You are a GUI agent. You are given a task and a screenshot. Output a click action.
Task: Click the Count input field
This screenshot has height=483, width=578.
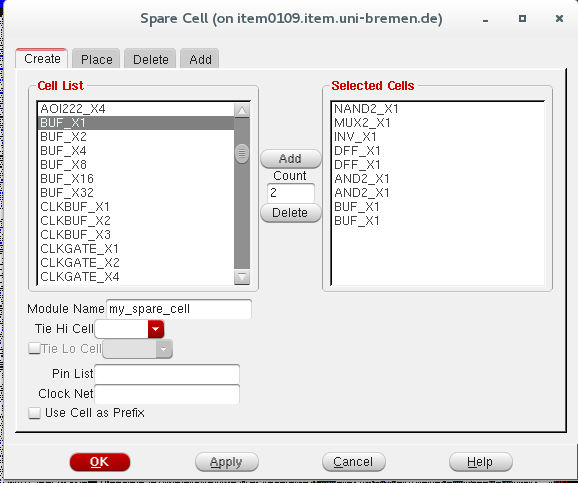click(x=291, y=192)
